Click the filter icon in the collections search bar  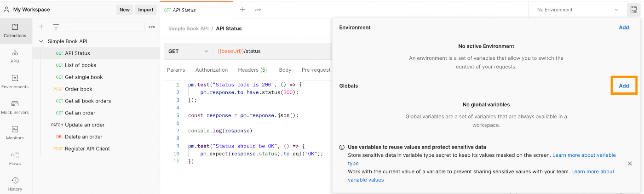pyautogui.click(x=56, y=27)
